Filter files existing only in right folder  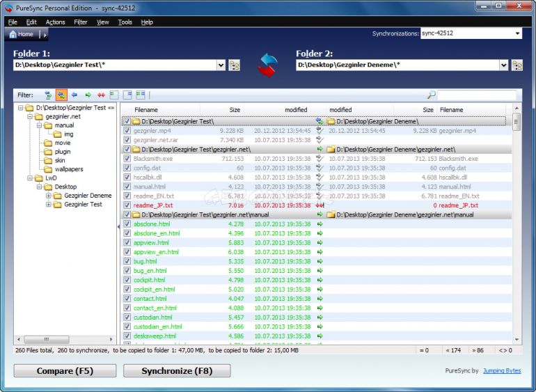point(127,95)
